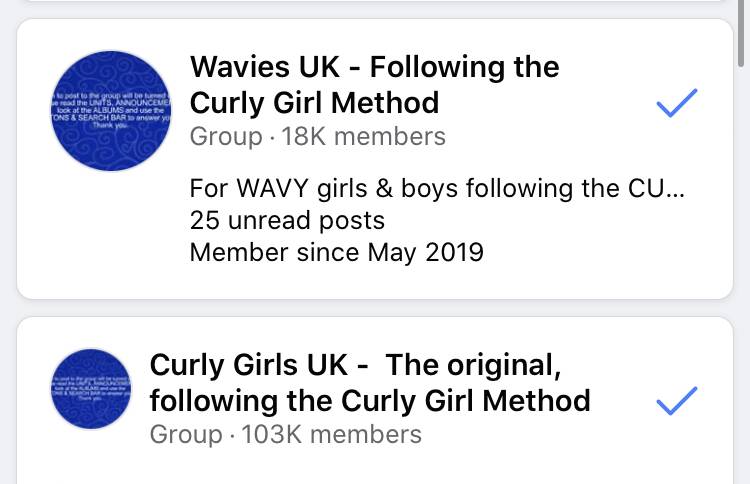Click the 'Group' label under Curly Girls UK
The image size is (750, 484).
click(x=186, y=435)
